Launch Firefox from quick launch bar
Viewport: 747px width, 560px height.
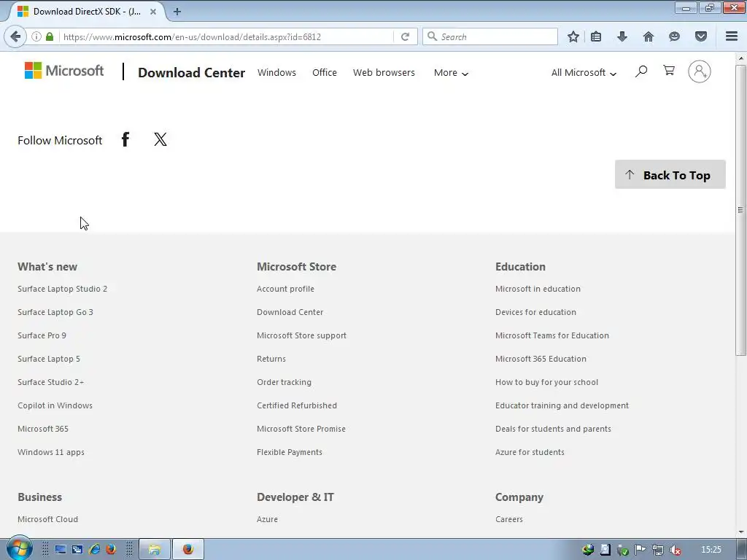[x=111, y=550]
